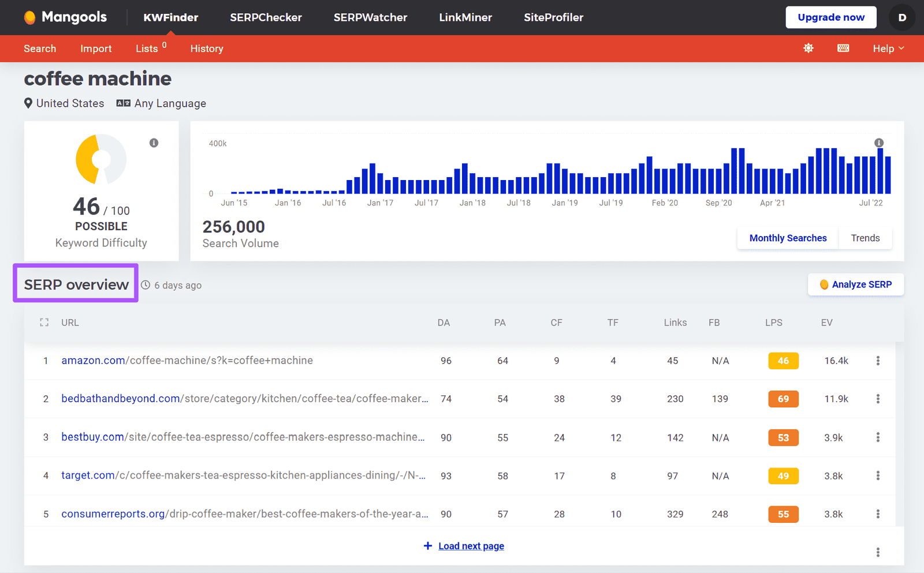Click FB column header
Image resolution: width=924 pixels, height=573 pixels.
point(714,323)
